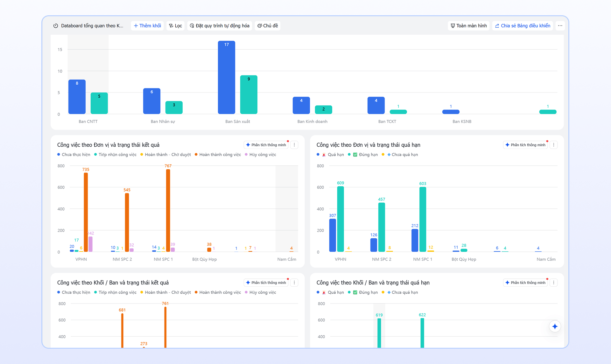Click Phân tích thông minh on Khối/Ban quá hạn chart
Screen dimensions: 611x364
click(x=525, y=283)
